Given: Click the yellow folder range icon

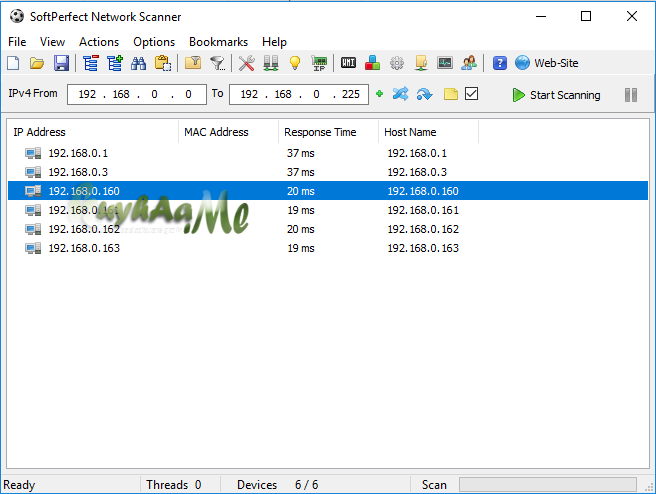Looking at the screenshot, I should tap(451, 94).
